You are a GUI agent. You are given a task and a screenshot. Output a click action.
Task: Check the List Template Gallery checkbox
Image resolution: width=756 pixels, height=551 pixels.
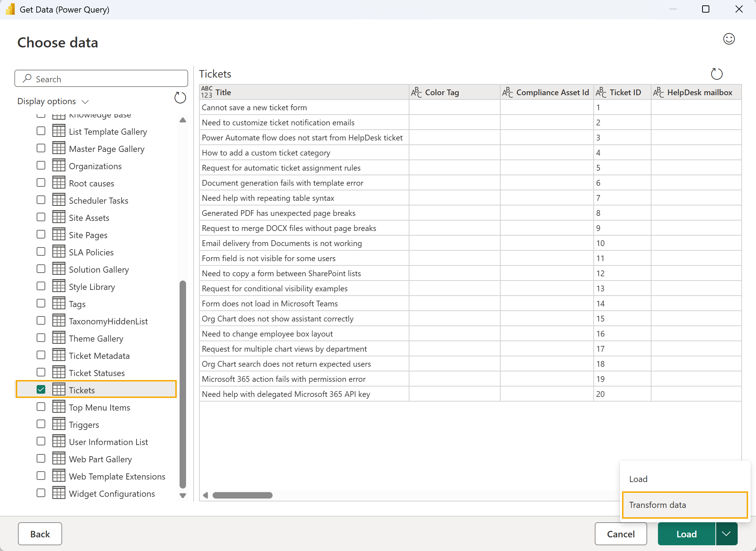(x=41, y=131)
